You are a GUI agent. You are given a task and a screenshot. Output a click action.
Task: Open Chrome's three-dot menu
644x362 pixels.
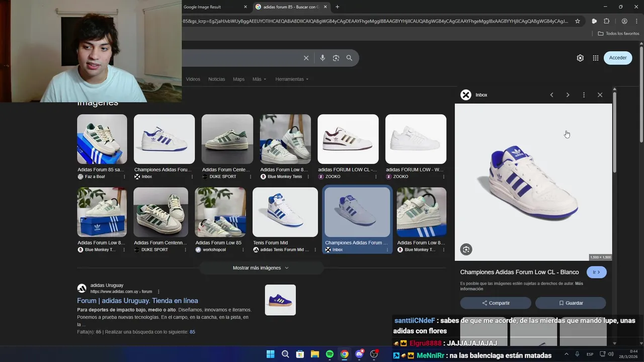pos(637,21)
